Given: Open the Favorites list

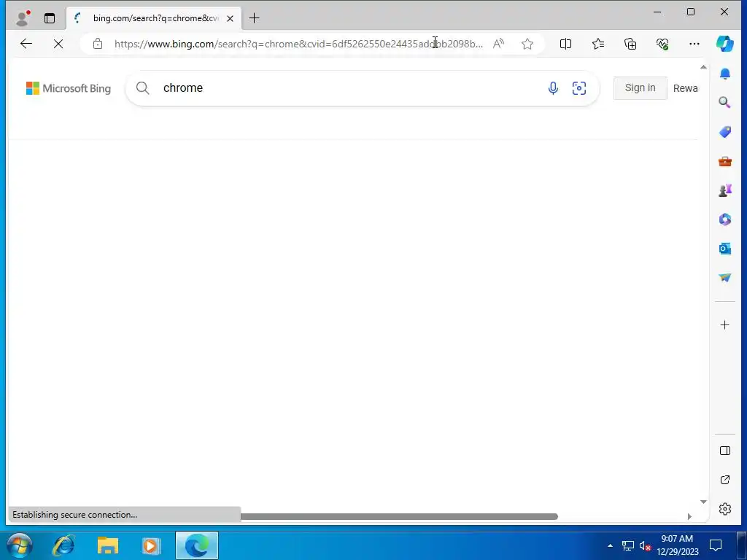Looking at the screenshot, I should [598, 44].
